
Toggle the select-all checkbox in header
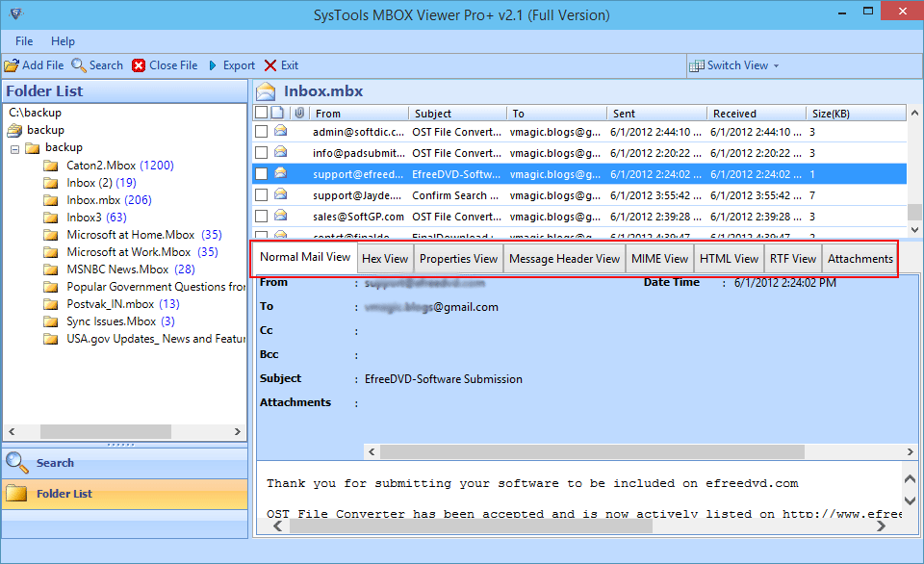(262, 113)
